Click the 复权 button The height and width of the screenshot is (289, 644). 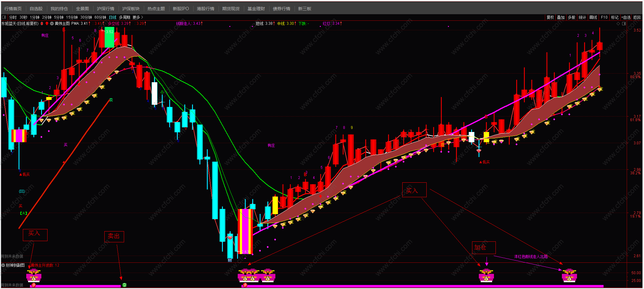[550, 17]
